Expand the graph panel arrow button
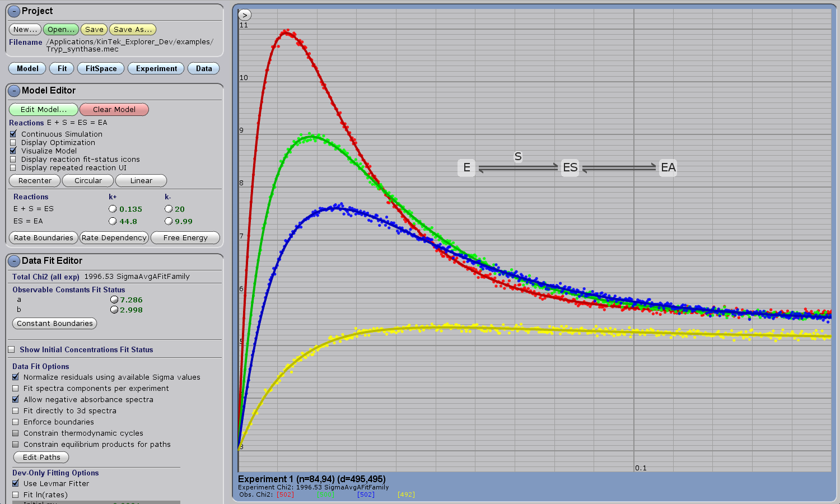The image size is (840, 504). (x=245, y=15)
